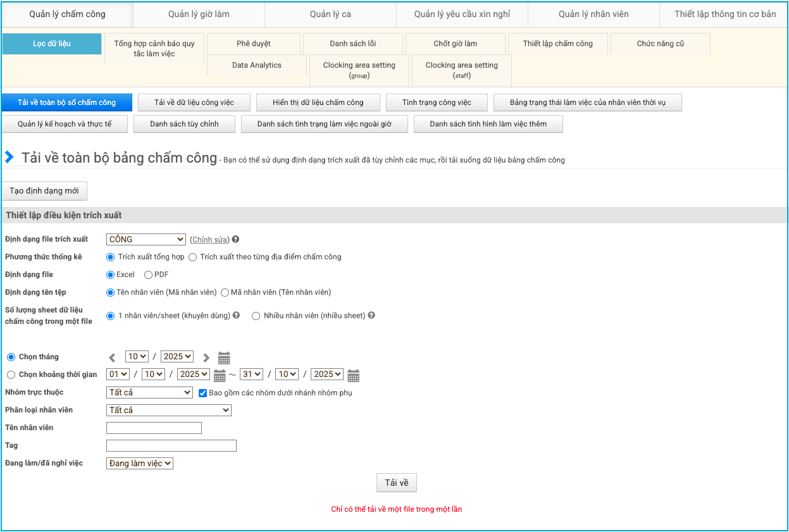This screenshot has width=789, height=532.
Task: Go to next month with right arrow
Action: 206,357
